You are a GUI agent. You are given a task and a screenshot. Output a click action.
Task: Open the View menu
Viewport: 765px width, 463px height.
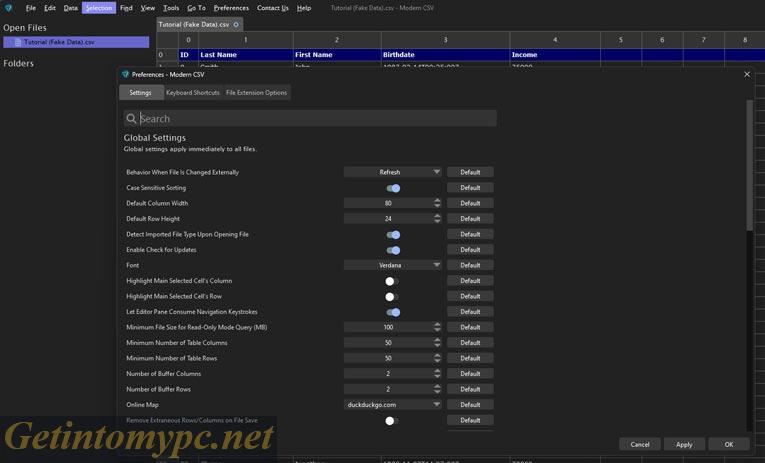click(147, 8)
